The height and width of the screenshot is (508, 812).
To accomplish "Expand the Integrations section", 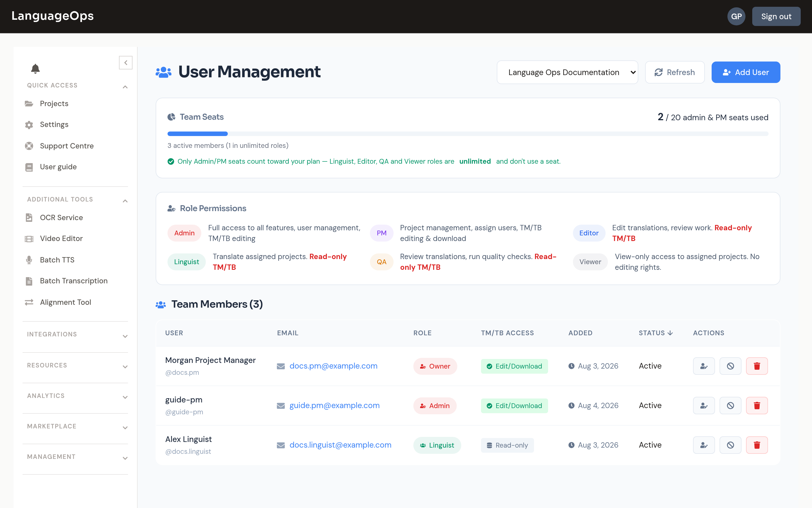I will pos(125,336).
